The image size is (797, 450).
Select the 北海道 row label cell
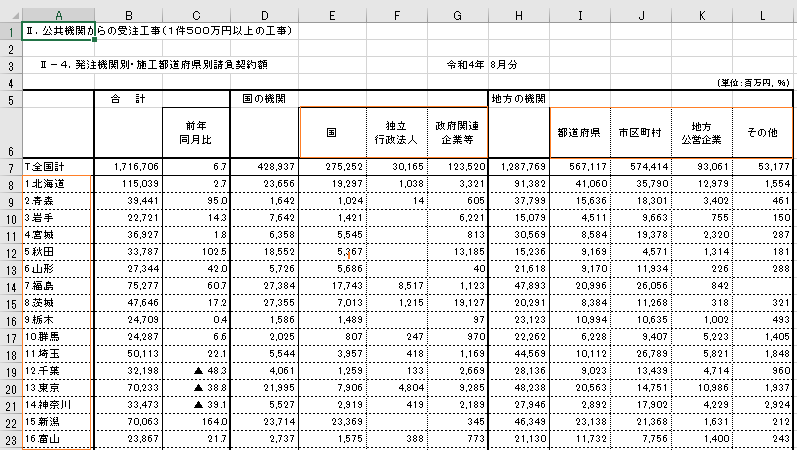tap(57, 185)
